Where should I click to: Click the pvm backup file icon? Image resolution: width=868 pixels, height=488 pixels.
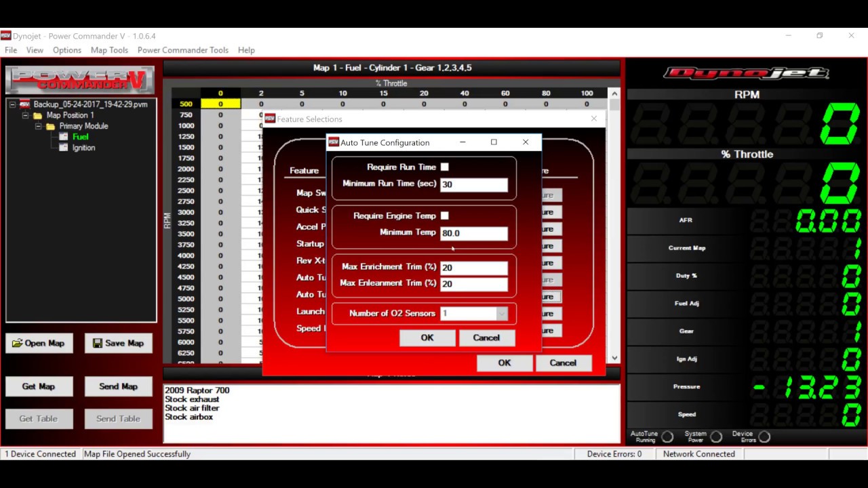click(25, 104)
